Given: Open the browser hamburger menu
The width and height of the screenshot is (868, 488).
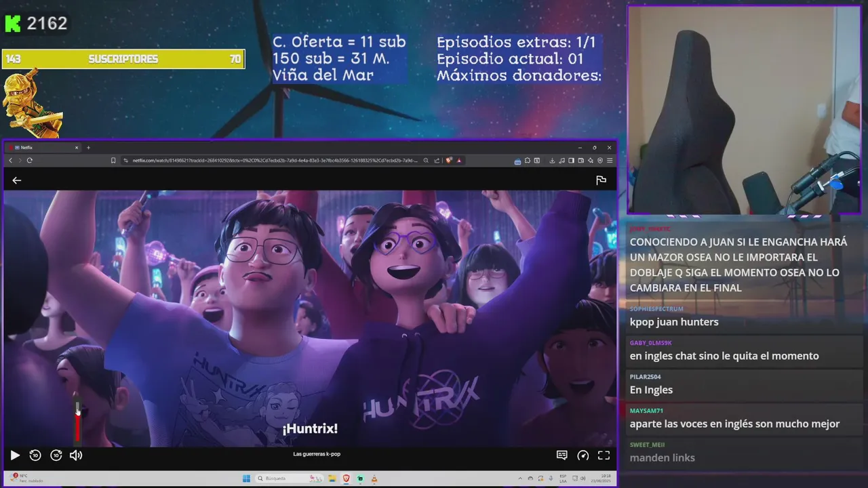Looking at the screenshot, I should click(x=610, y=161).
